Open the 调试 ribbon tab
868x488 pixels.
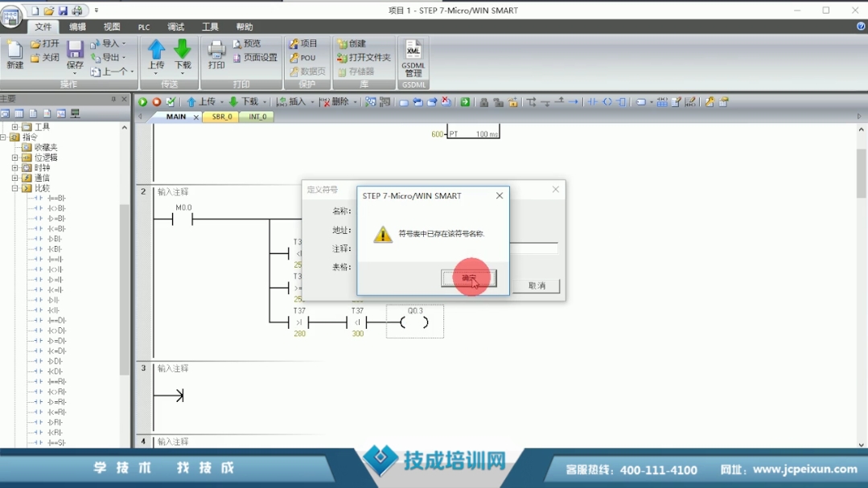pos(176,27)
